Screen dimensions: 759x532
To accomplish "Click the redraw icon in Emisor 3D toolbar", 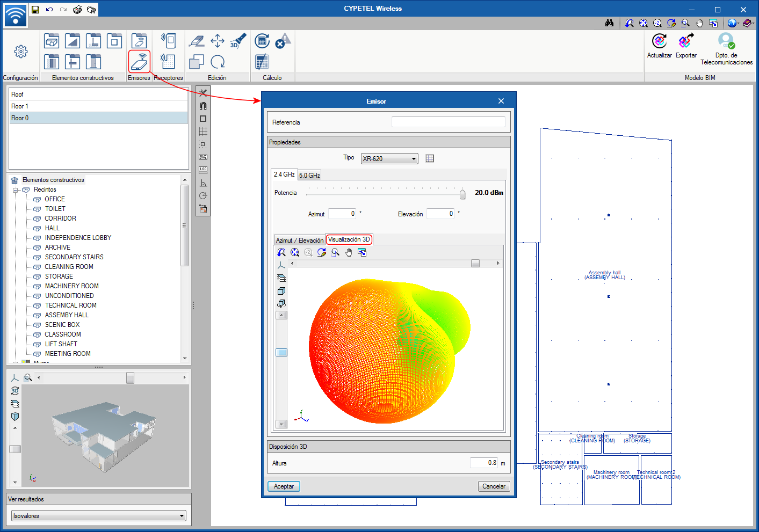I will (x=322, y=252).
